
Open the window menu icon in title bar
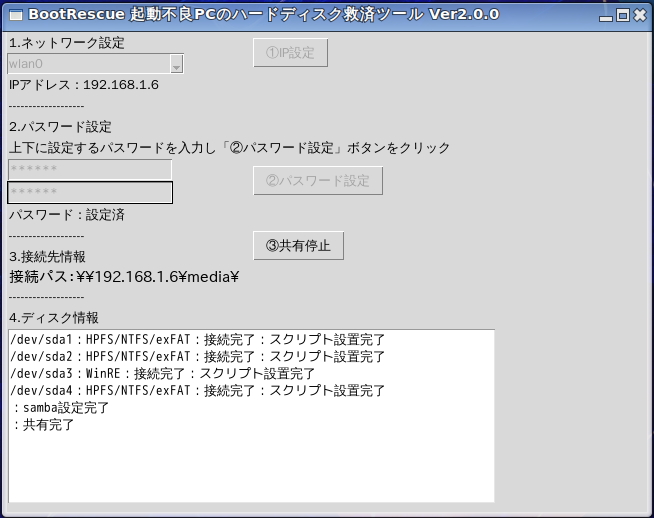point(15,15)
